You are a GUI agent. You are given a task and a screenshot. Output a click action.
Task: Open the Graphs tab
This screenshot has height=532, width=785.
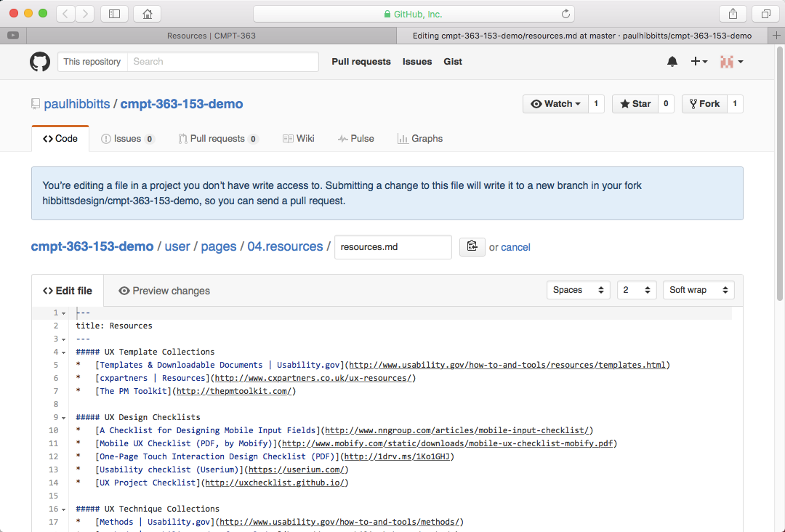pos(420,139)
